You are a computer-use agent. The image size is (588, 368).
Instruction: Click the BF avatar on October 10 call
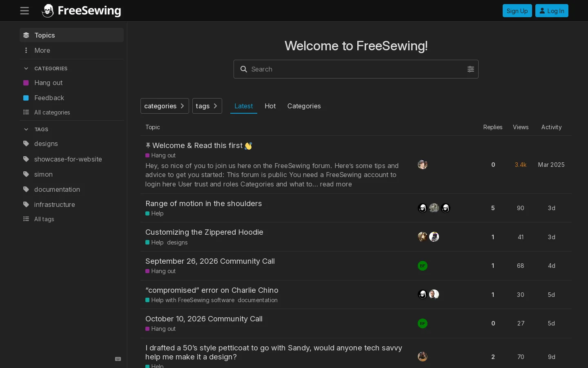point(423,323)
